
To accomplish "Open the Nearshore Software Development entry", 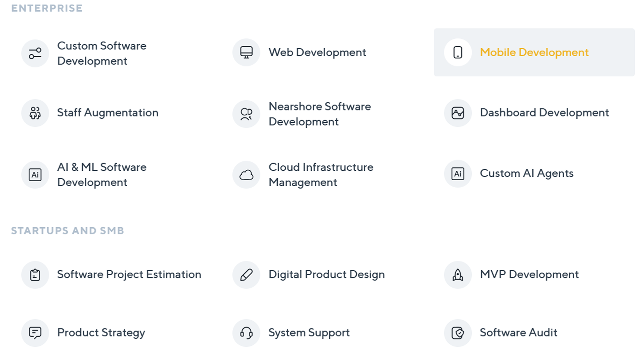I will [319, 114].
